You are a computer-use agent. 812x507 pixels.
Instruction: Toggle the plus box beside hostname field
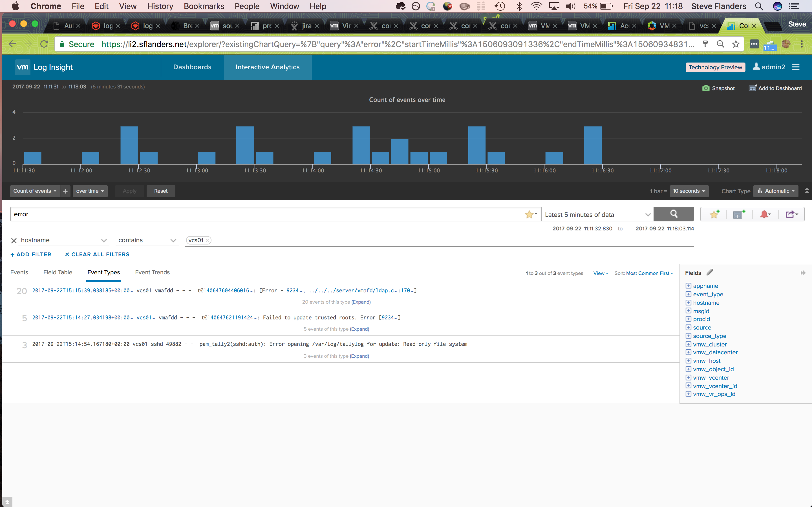[688, 303]
